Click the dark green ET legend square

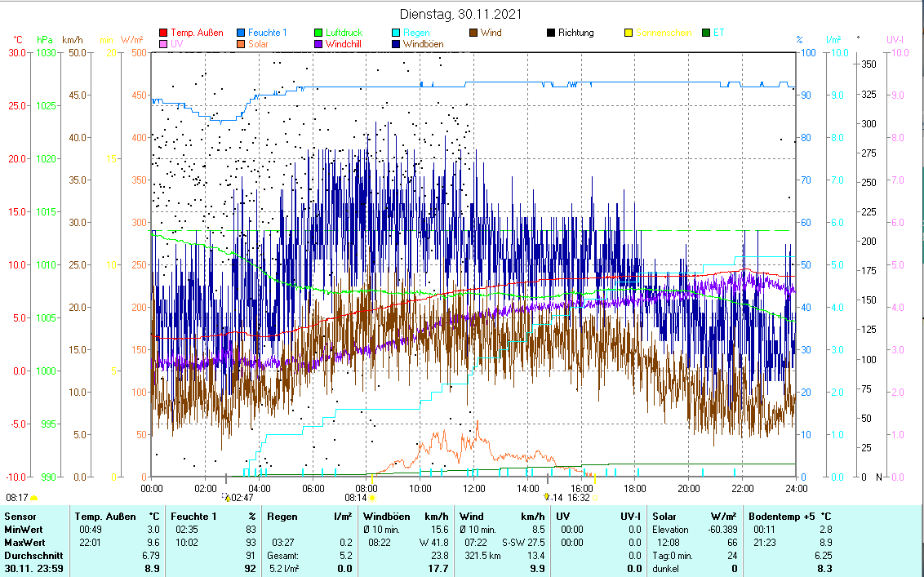pos(706,33)
